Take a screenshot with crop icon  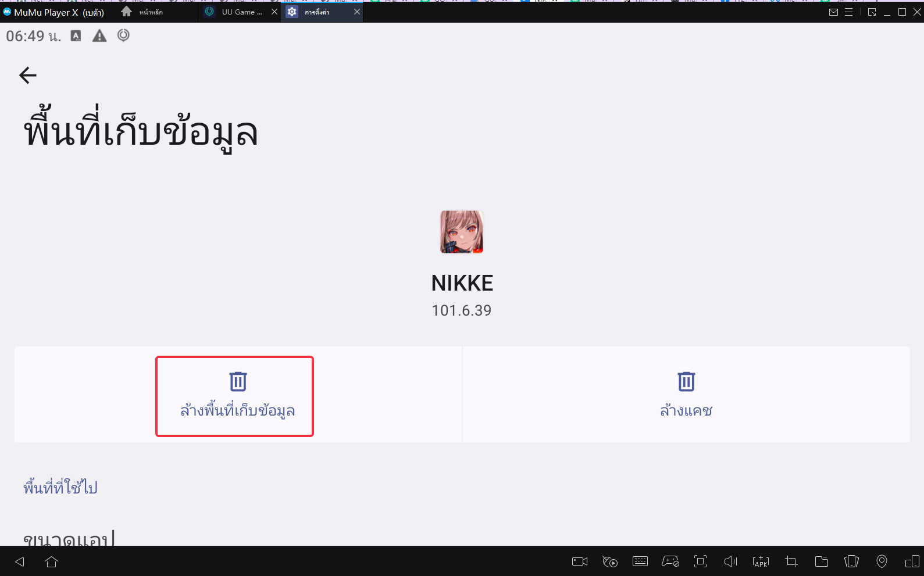(x=791, y=561)
